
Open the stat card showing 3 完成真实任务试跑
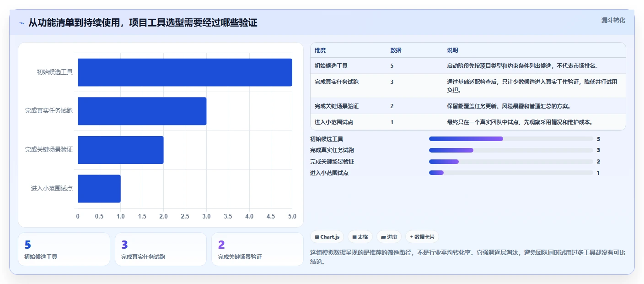pyautogui.click(x=161, y=249)
